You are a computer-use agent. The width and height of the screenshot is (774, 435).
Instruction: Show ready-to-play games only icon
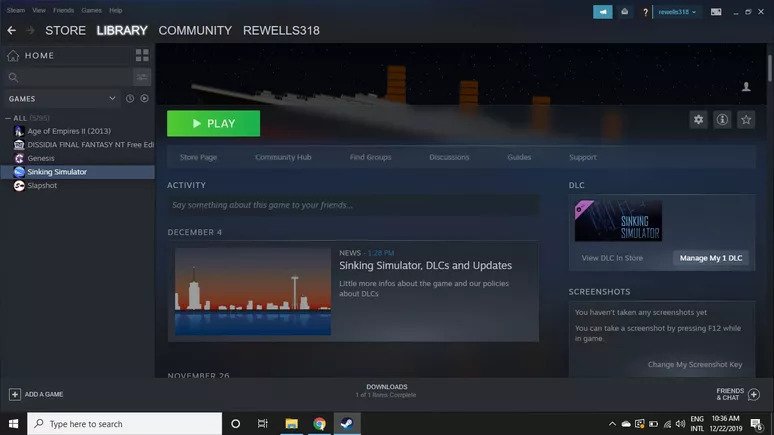[144, 99]
